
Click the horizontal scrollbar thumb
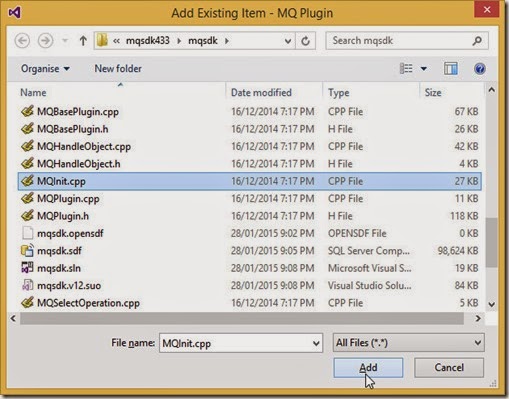pyautogui.click(x=242, y=318)
